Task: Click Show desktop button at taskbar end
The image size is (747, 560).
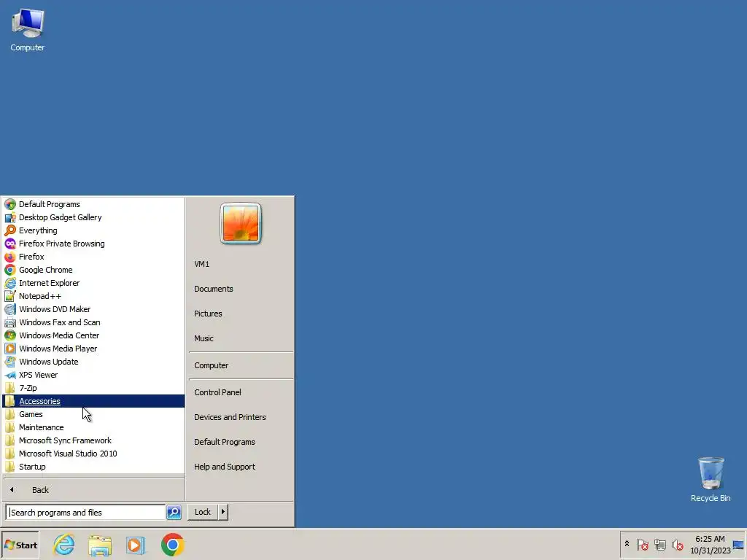Action: (739, 545)
